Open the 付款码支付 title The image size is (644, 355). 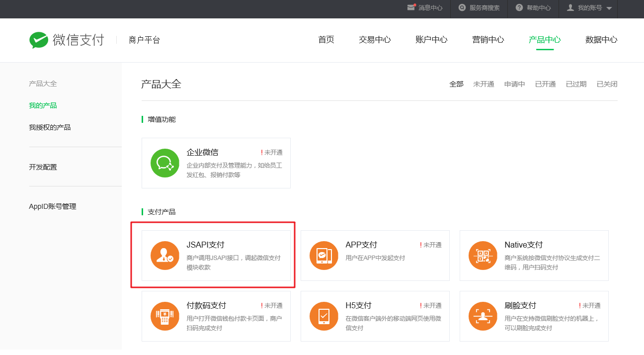[x=206, y=305]
